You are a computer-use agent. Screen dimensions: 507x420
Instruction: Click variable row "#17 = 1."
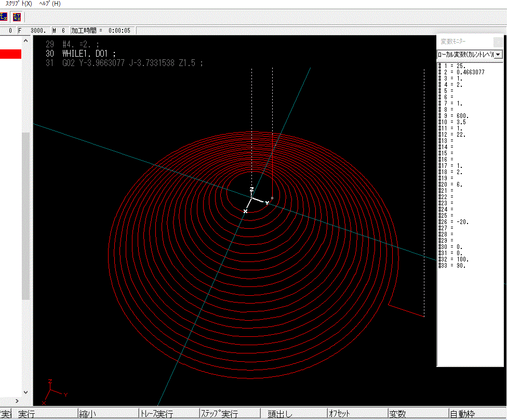(450, 166)
